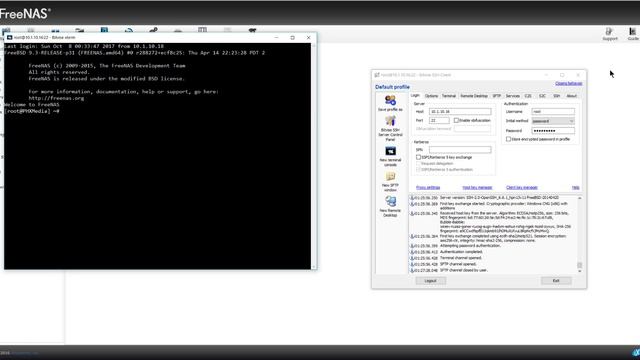Switch to Terminal tab

[449, 96]
